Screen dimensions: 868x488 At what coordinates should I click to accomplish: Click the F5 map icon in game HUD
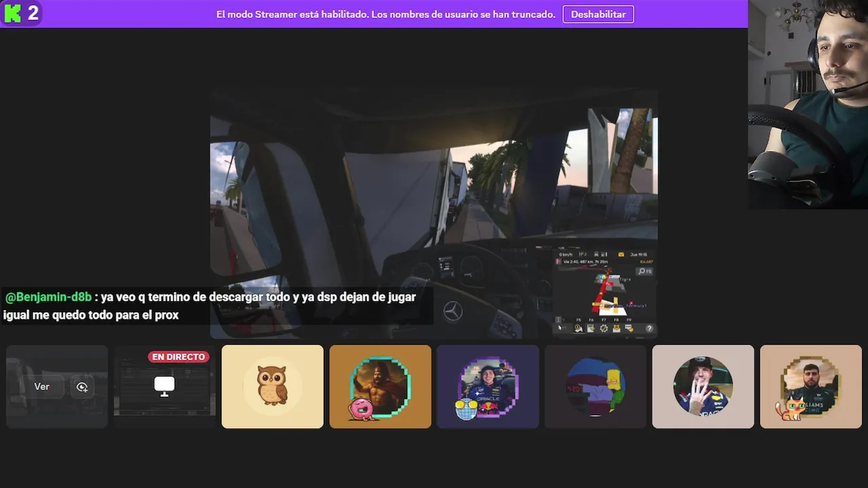click(x=578, y=328)
